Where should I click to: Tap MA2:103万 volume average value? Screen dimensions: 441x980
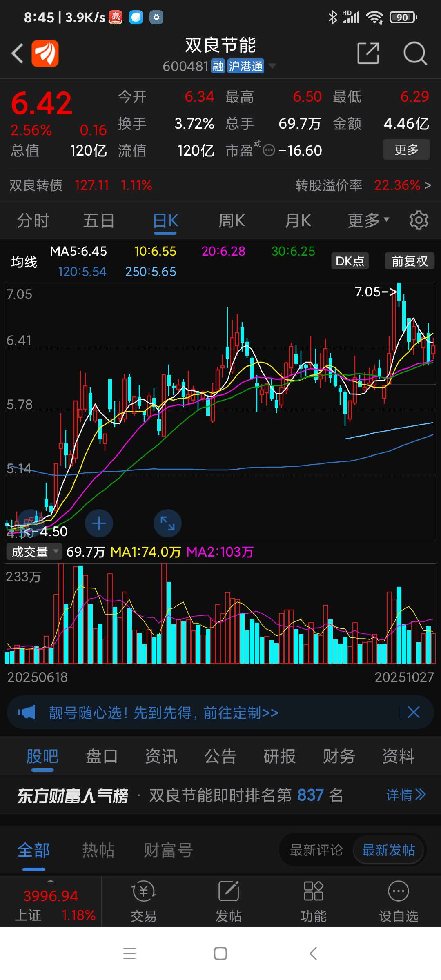point(220,552)
